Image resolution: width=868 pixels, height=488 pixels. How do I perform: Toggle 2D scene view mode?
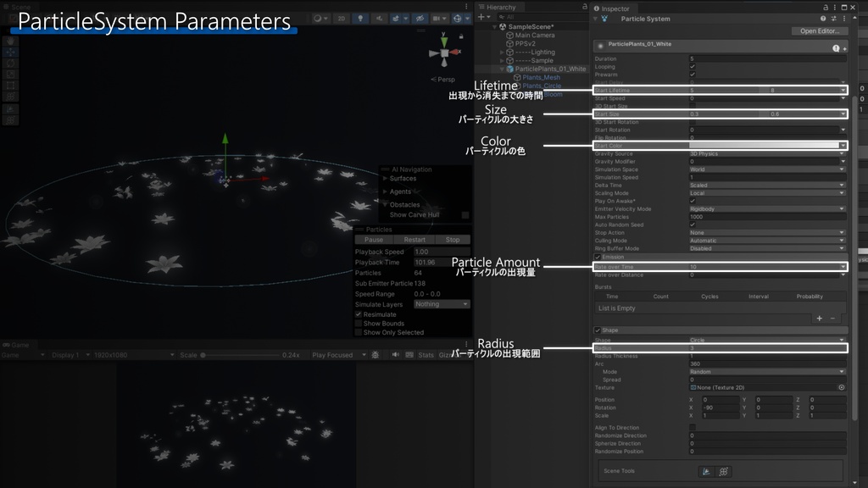[342, 19]
